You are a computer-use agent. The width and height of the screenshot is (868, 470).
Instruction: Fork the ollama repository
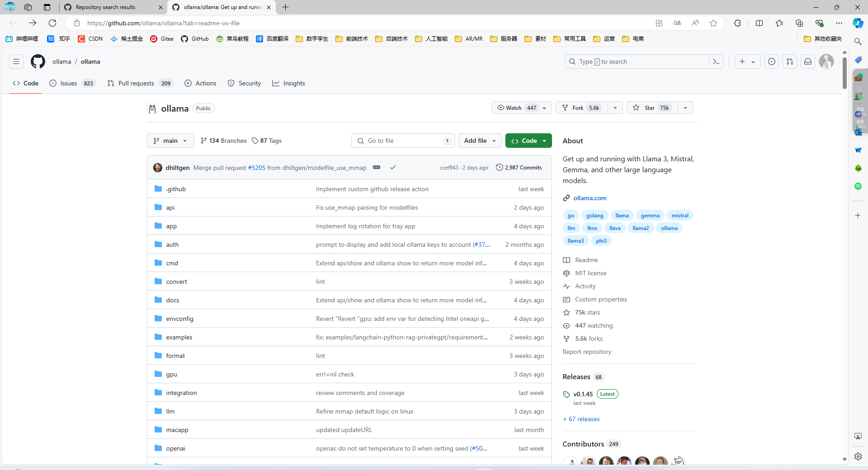pyautogui.click(x=582, y=108)
